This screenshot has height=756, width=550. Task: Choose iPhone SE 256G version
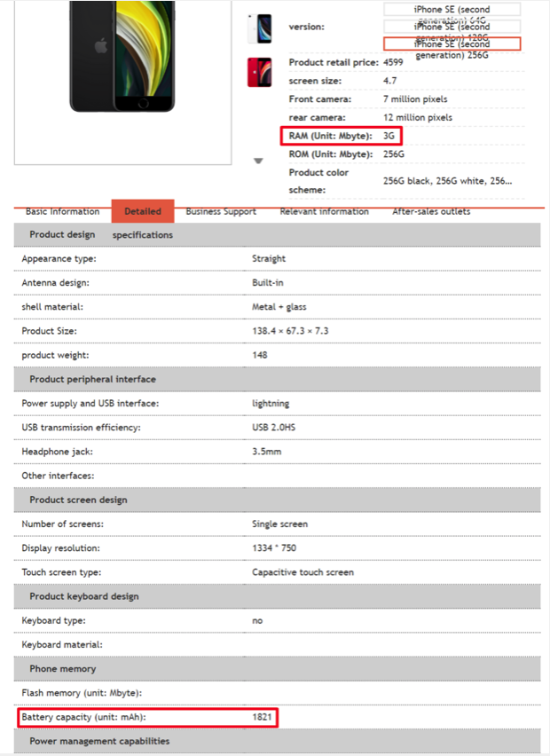[452, 43]
